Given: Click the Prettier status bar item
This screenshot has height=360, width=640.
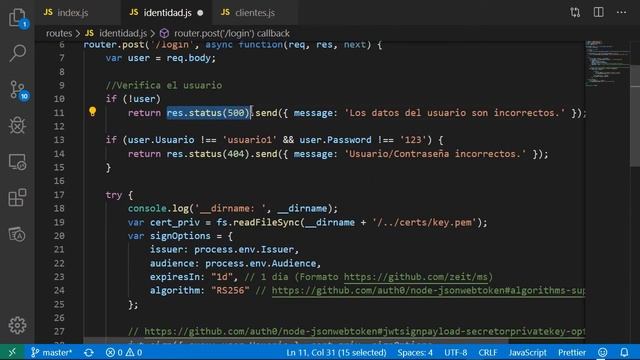Looking at the screenshot, I should (x=572, y=352).
